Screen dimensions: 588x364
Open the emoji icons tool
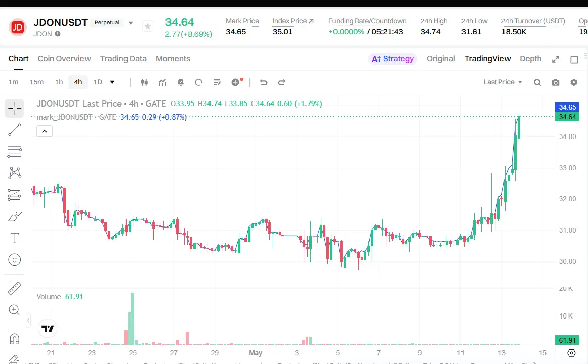(15, 260)
